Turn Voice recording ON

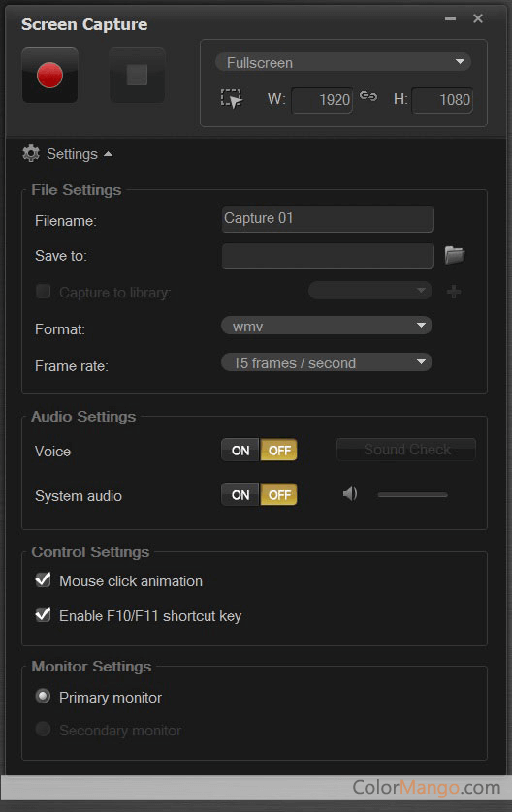tap(240, 450)
